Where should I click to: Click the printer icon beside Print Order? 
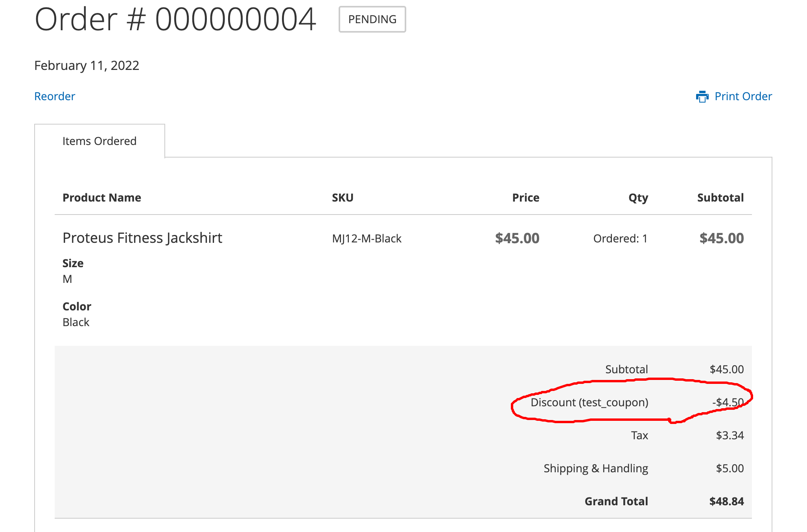click(x=702, y=96)
